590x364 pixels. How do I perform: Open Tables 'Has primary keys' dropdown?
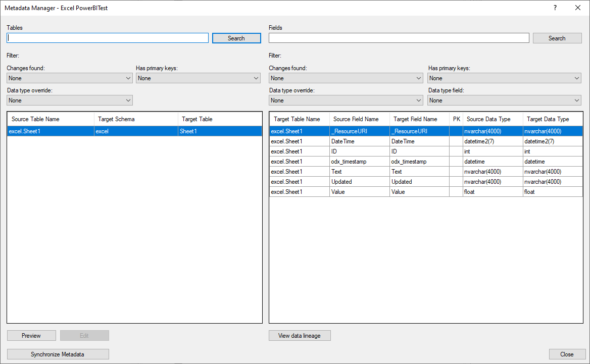click(199, 78)
